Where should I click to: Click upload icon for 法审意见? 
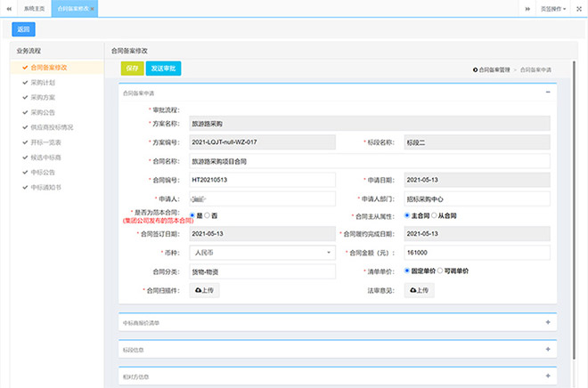[418, 290]
